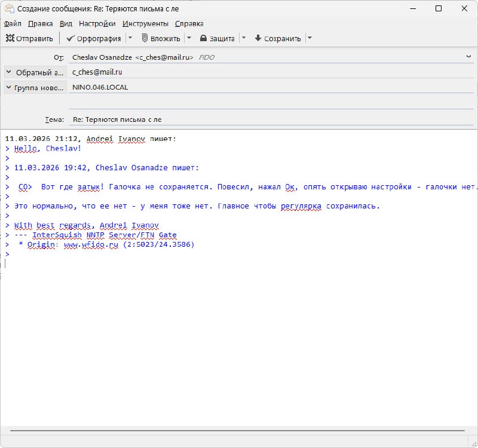This screenshot has height=448, width=478.
Task: Change the Группа новостей field type
Action: pos(34,87)
